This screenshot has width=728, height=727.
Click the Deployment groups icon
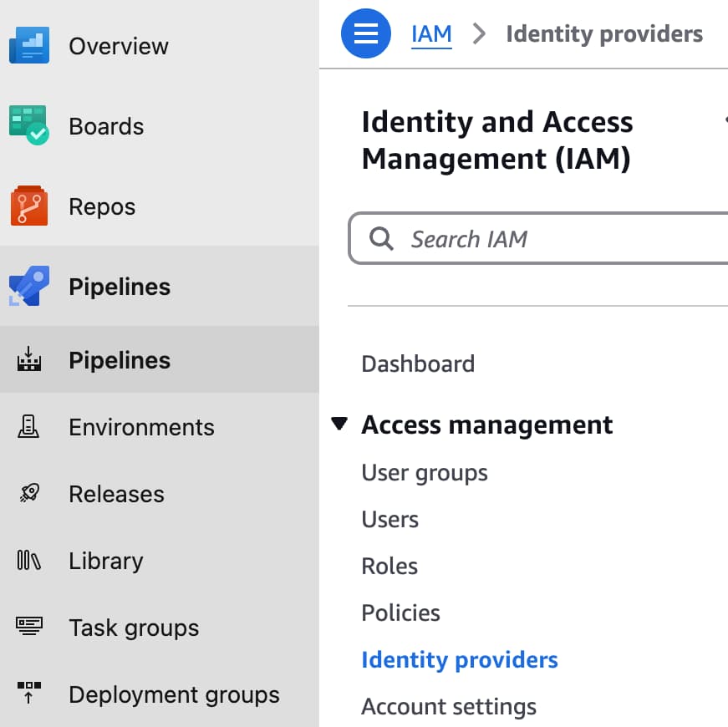click(x=29, y=694)
